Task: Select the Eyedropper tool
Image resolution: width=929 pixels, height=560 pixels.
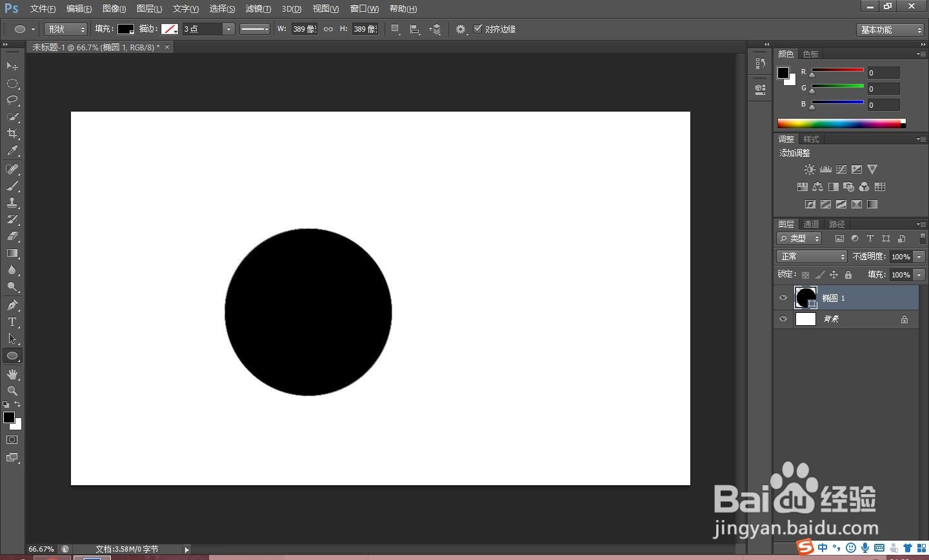Action: 12,151
